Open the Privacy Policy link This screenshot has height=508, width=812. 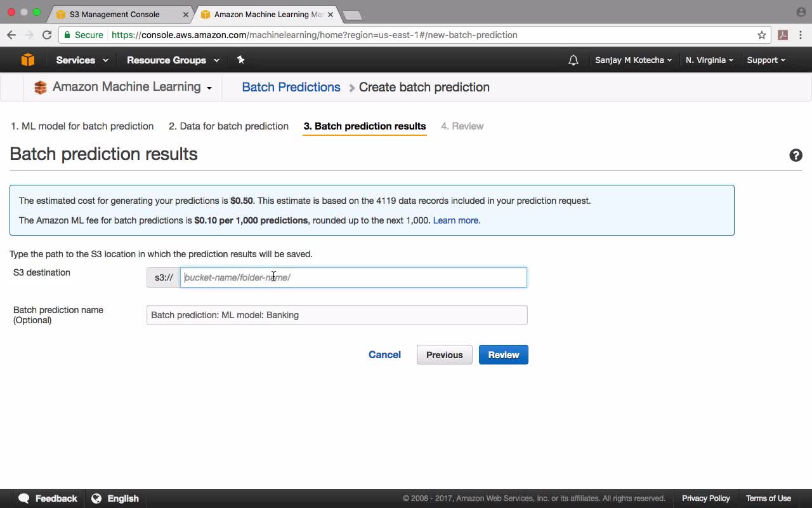tap(706, 498)
